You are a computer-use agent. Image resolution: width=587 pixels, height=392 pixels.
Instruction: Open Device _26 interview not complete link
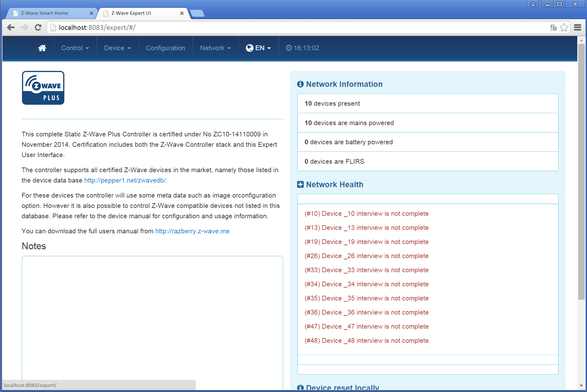click(366, 256)
